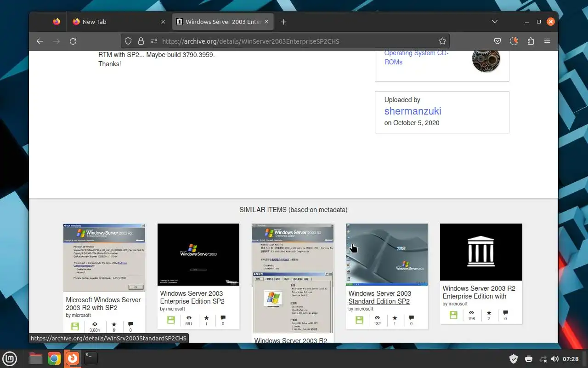Open Operating System CD-ROMs collection link
The image size is (588, 368).
coord(416,57)
